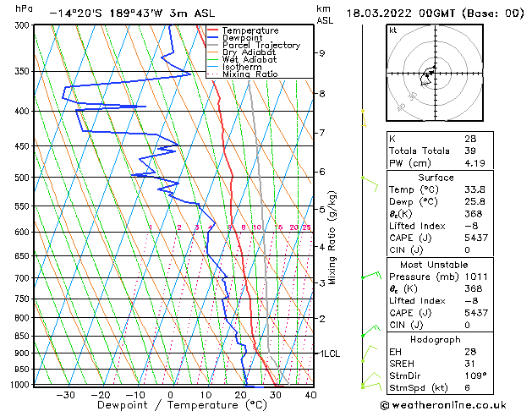Click the kt label in hodograph
The height and width of the screenshot is (411, 532).
(x=393, y=30)
